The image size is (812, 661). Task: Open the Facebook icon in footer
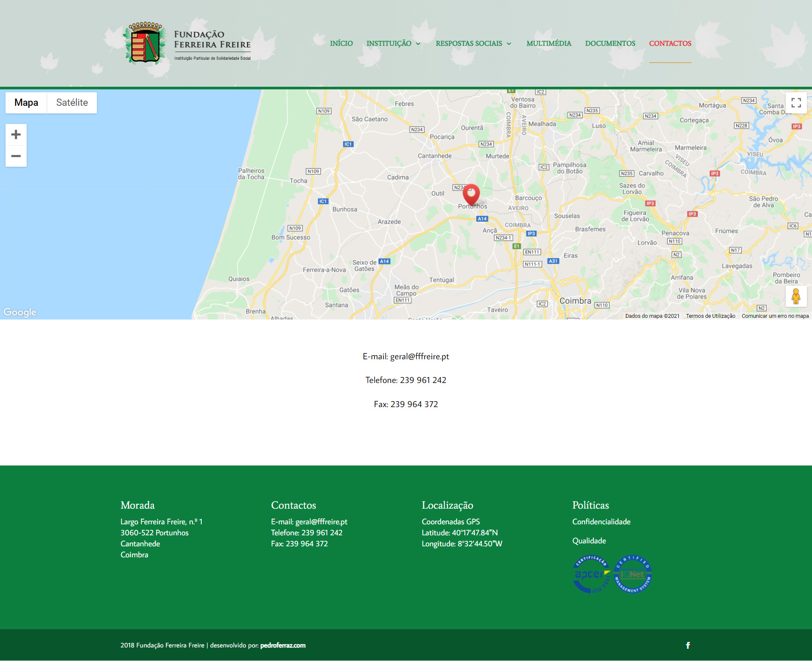tap(688, 645)
